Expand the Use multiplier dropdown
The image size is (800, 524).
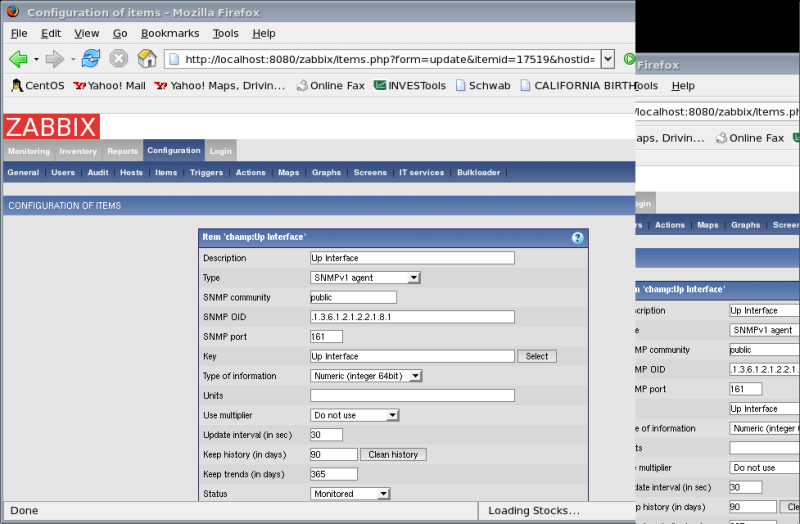coord(355,415)
